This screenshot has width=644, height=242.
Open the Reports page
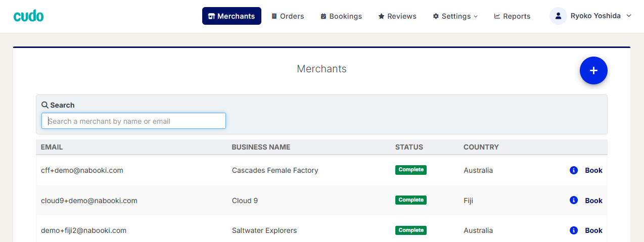coord(512,16)
